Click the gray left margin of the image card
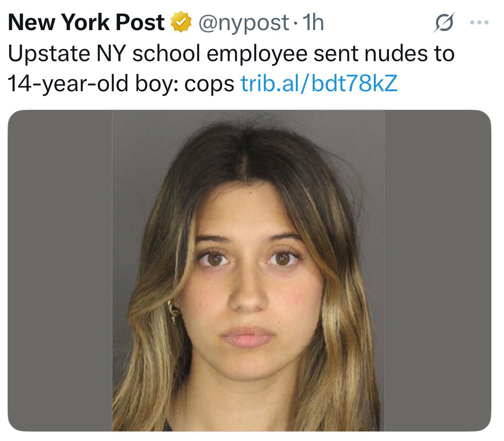 click(60, 270)
